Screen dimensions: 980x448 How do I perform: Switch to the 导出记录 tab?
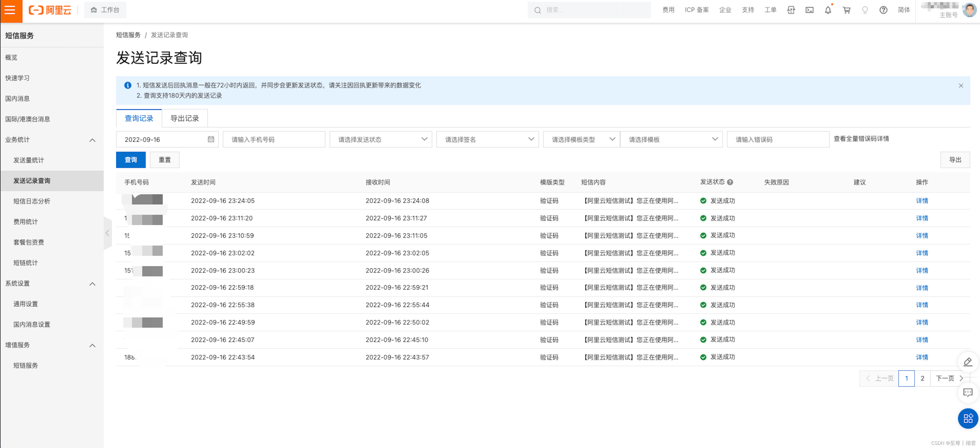coord(184,118)
